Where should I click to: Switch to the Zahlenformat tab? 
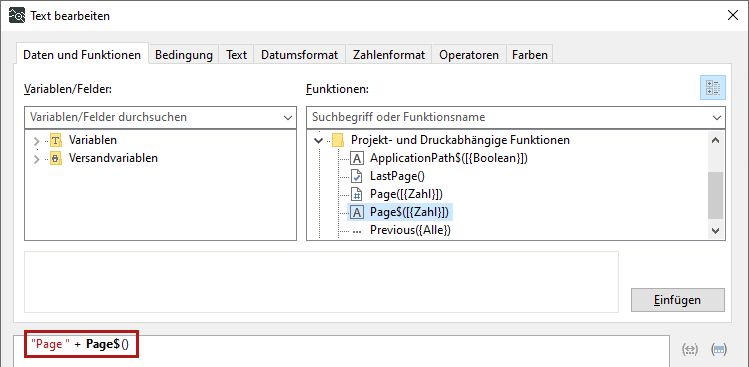(x=389, y=55)
